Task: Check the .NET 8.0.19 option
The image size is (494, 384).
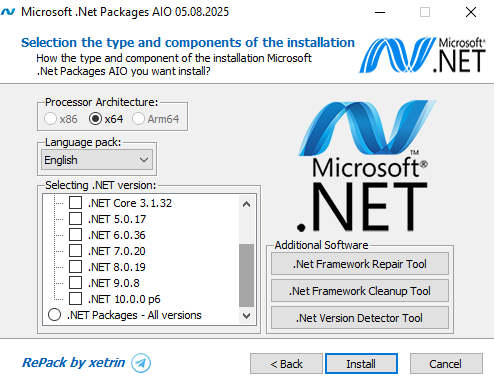Action: pos(75,267)
